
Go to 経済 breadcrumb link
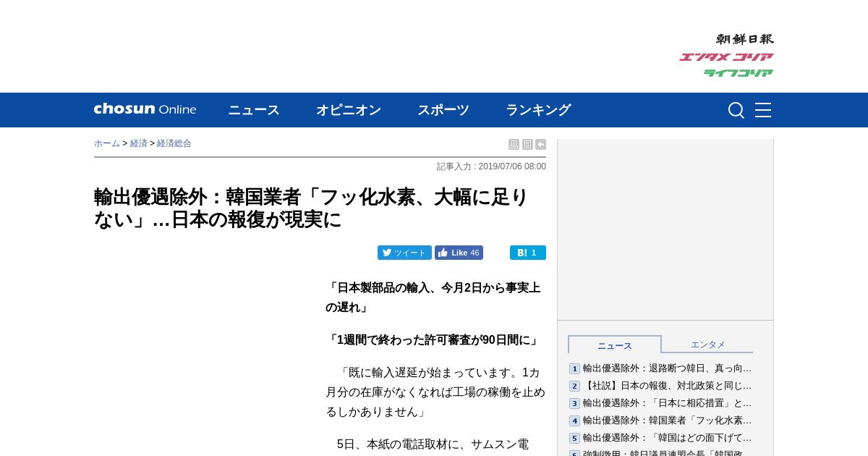[x=139, y=143]
